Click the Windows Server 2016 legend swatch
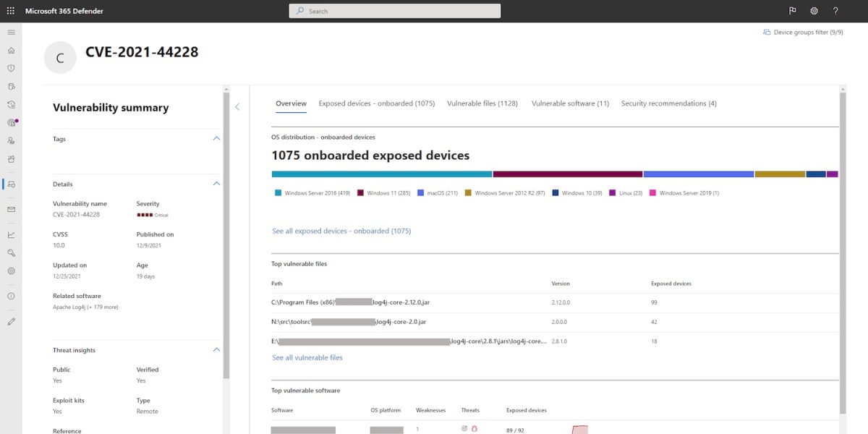This screenshot has height=434, width=868. [278, 193]
